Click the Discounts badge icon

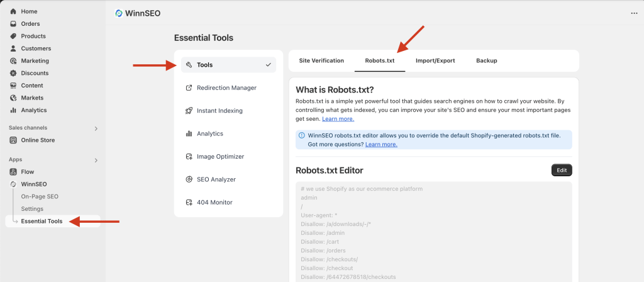(13, 73)
